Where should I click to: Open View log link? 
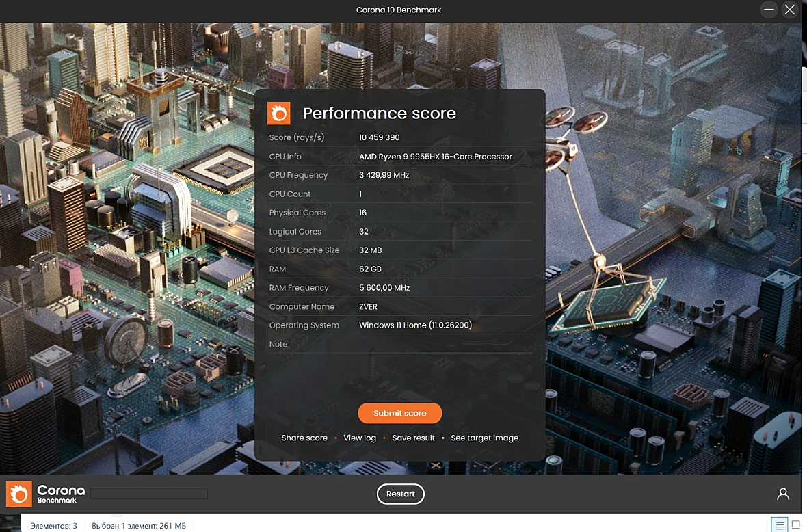360,438
